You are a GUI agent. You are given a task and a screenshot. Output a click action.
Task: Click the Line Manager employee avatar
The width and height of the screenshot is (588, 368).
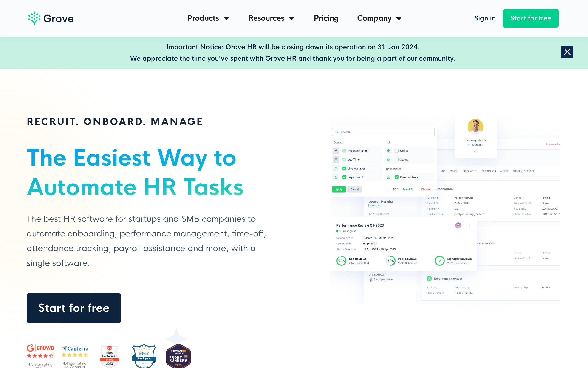point(370,279)
